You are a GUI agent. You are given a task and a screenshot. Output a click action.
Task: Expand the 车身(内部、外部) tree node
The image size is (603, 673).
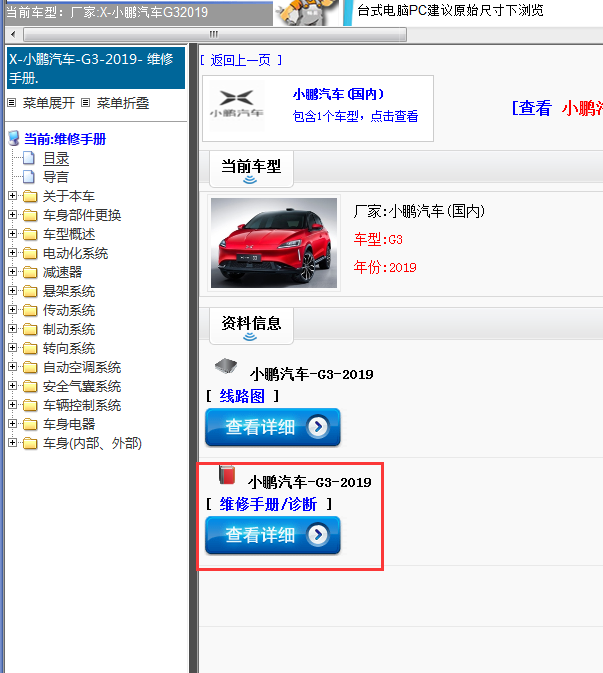tap(12, 443)
